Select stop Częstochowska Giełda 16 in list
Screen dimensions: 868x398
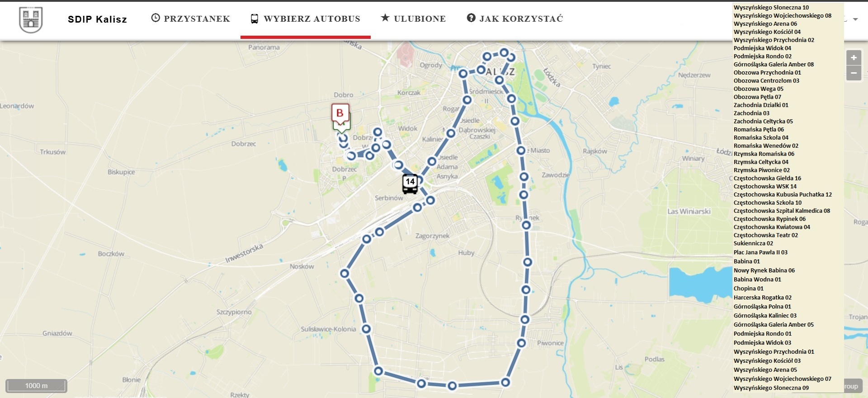click(x=767, y=178)
